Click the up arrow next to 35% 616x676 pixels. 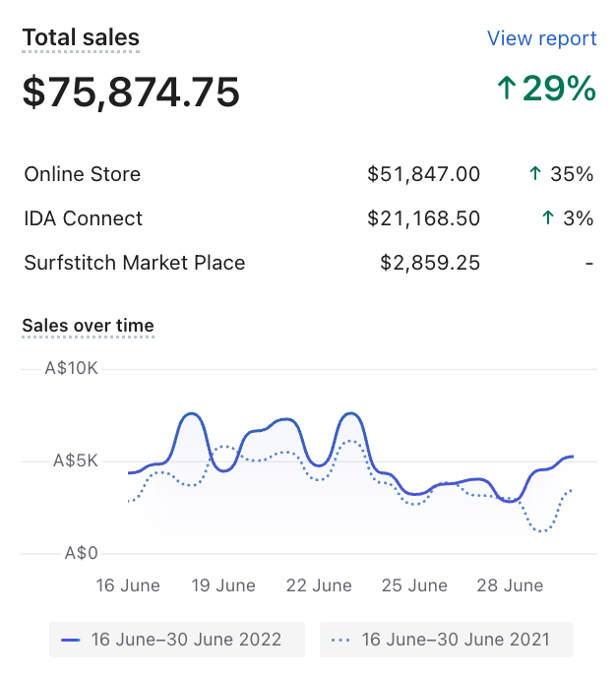(535, 174)
